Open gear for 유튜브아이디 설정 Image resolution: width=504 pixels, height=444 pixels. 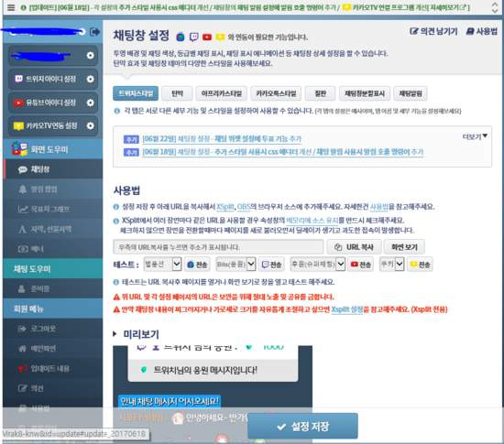pos(91,103)
